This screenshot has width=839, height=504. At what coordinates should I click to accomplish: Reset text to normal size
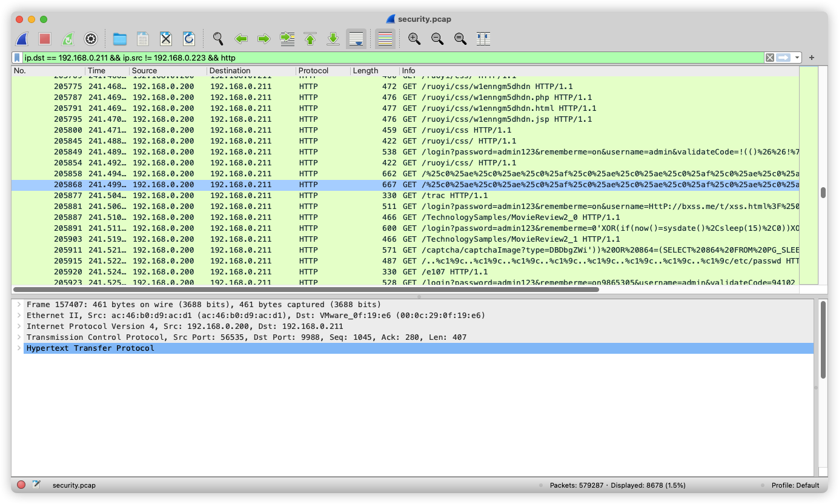[460, 39]
